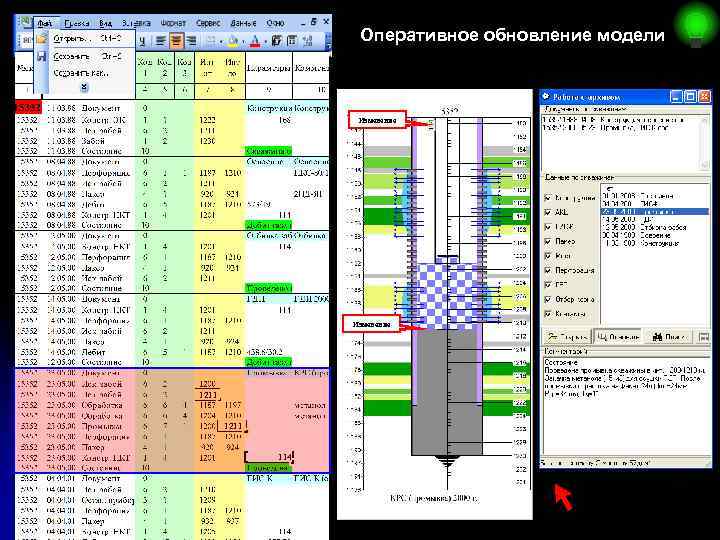Open the Файл menu
This screenshot has height=540, width=720.
point(45,22)
